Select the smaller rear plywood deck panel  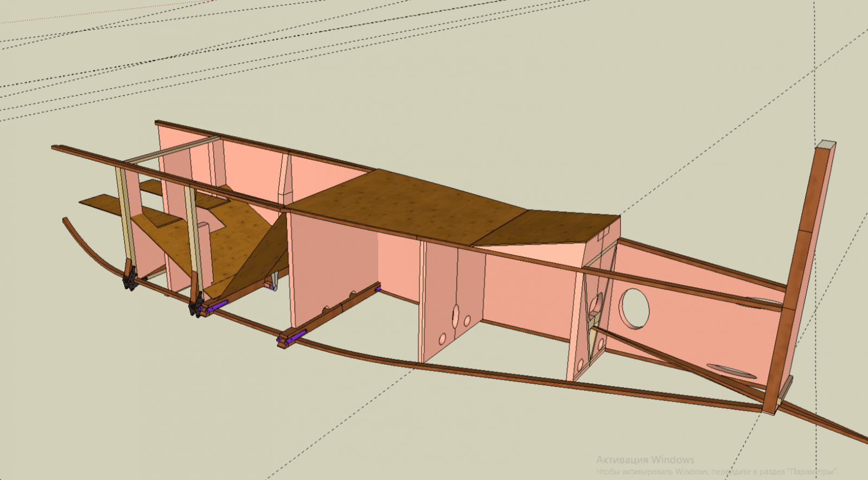tap(548, 227)
